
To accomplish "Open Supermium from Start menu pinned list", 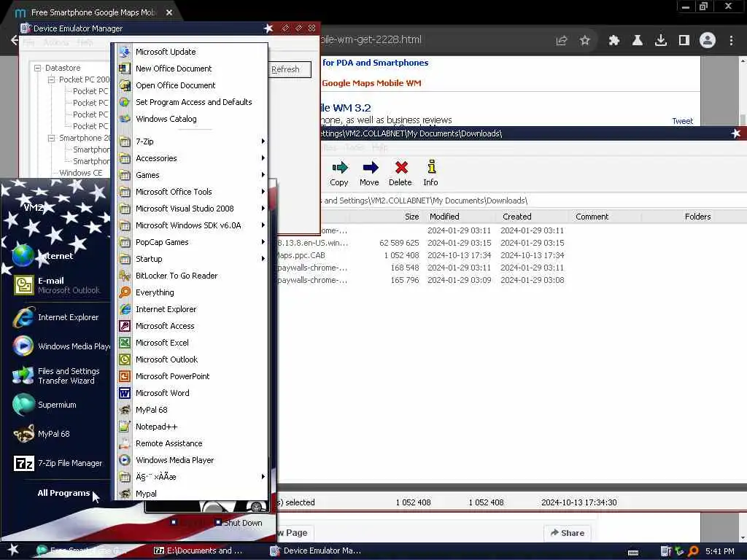I will click(x=57, y=405).
